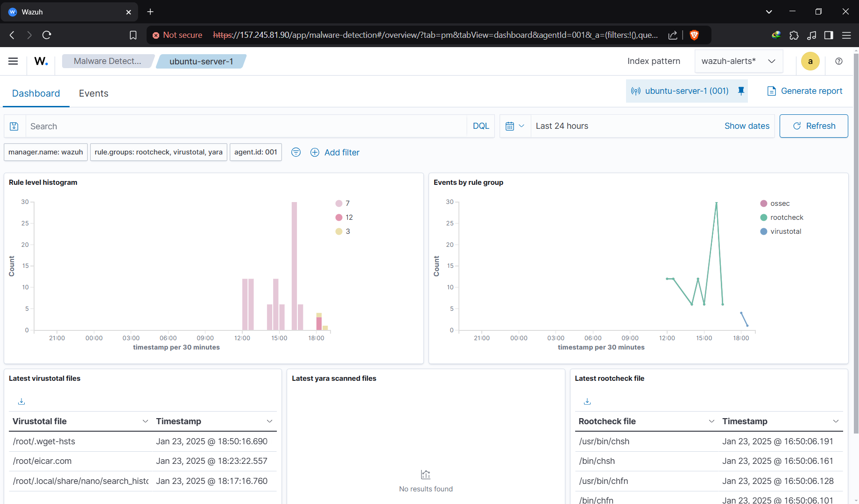Viewport: 859px width, 504px height.
Task: Open the browser media control icon
Action: 812,35
